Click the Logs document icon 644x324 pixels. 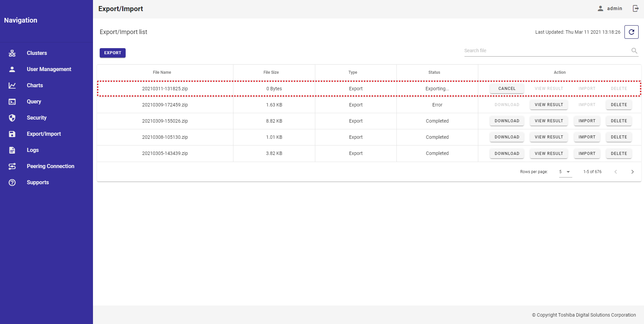pos(12,150)
